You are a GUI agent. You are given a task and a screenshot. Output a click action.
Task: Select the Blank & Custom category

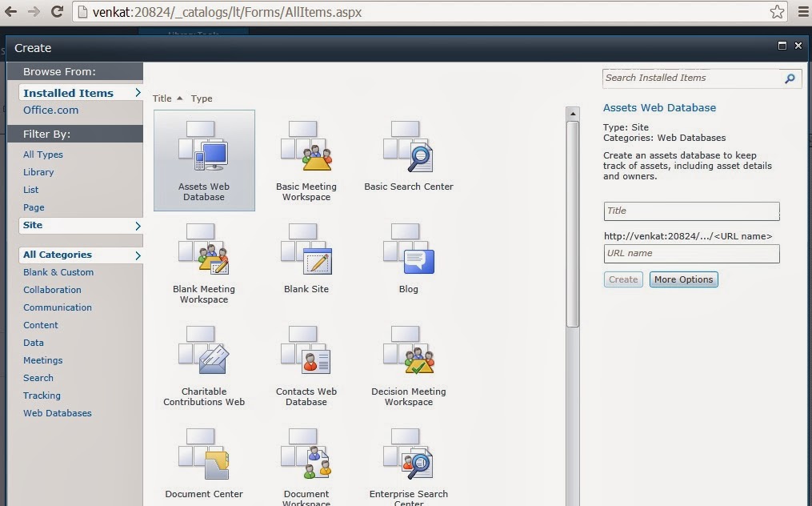[x=58, y=272]
